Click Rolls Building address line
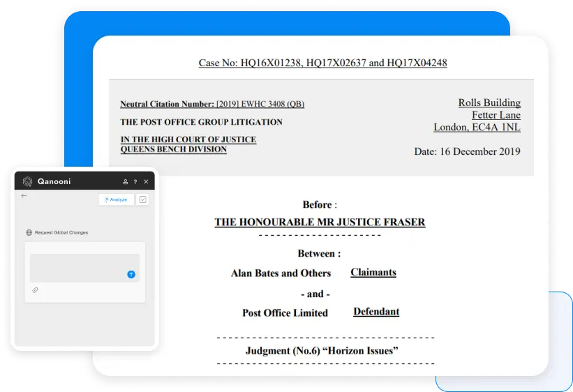Screen dimensions: 573x392 490,103
